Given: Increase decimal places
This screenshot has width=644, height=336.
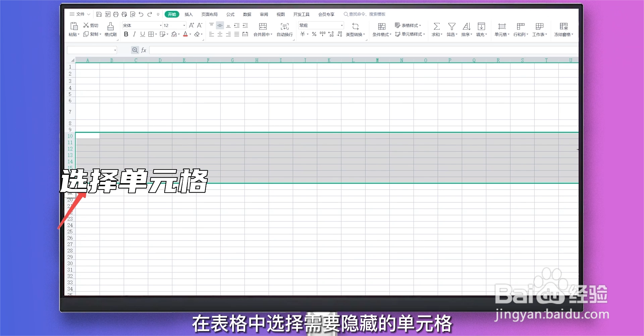Looking at the screenshot, I should coord(331,34).
